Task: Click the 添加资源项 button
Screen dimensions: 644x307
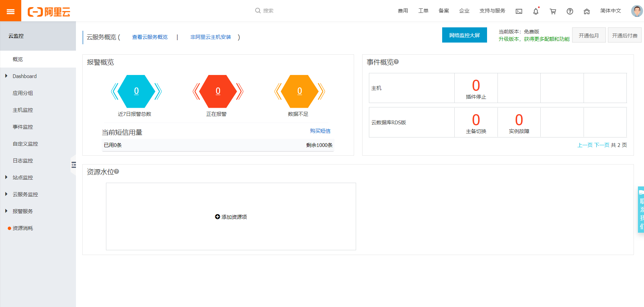Action: (231, 217)
